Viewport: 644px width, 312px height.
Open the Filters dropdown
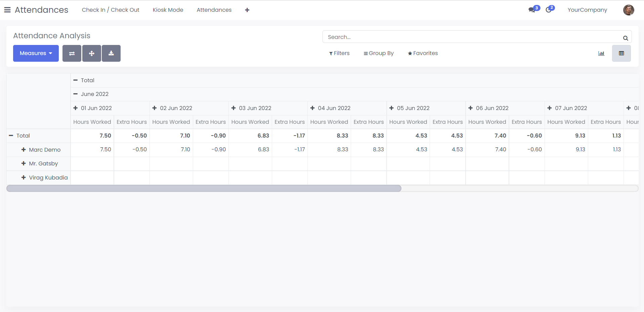tap(339, 53)
